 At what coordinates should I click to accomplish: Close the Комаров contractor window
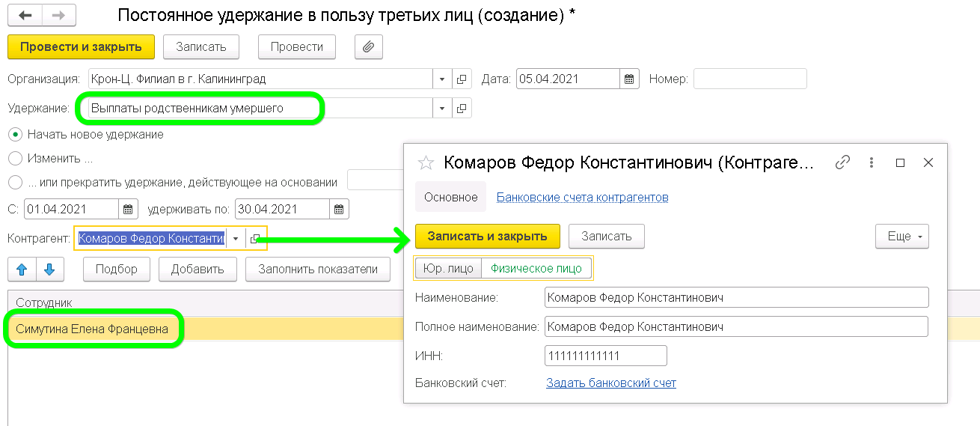coord(928,162)
